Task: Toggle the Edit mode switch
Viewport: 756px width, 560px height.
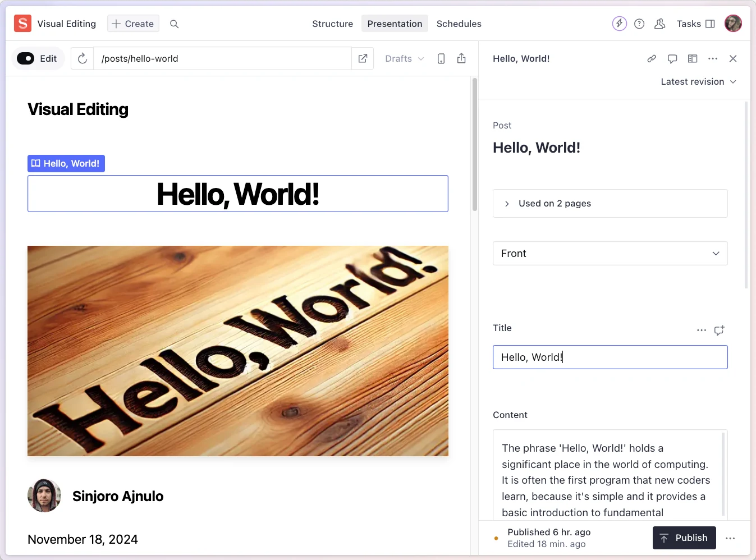Action: click(x=26, y=58)
